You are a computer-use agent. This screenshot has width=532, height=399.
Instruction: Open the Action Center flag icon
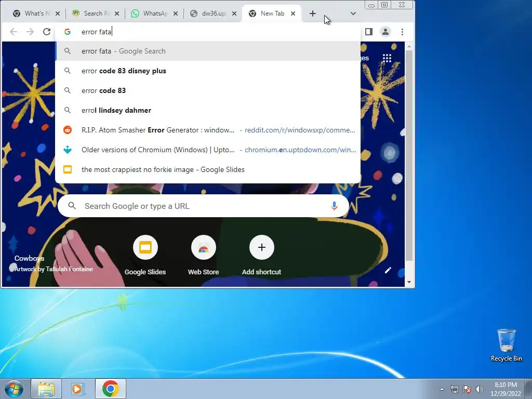(x=467, y=389)
